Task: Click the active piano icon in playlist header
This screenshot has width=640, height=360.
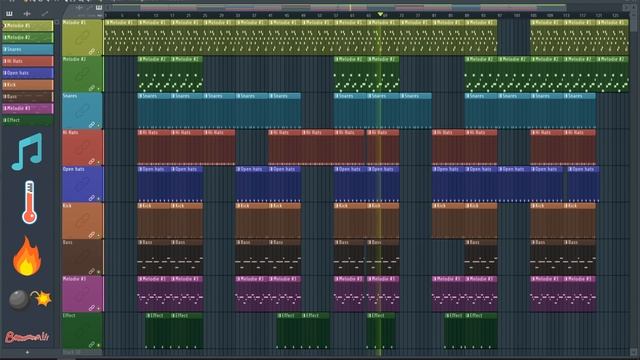Action: coord(99,7)
